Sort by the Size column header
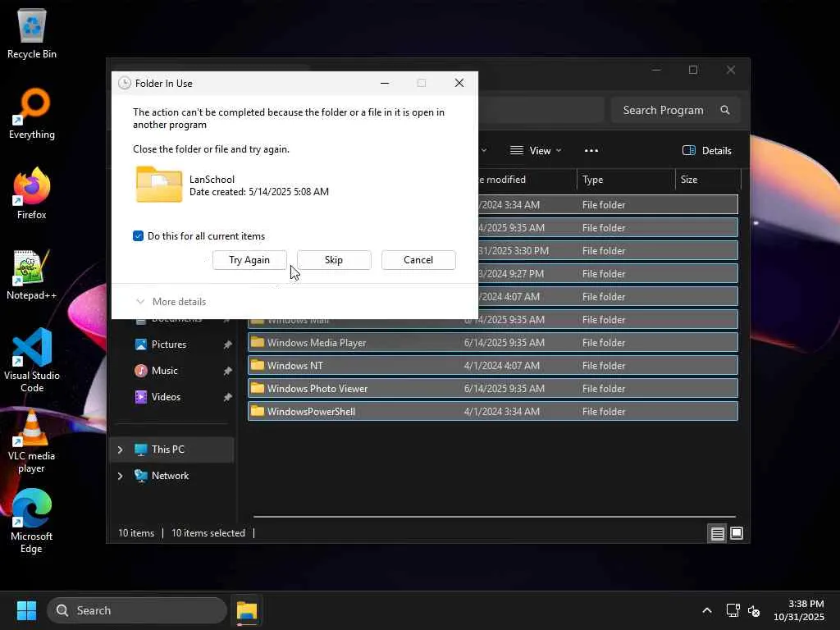 point(708,180)
